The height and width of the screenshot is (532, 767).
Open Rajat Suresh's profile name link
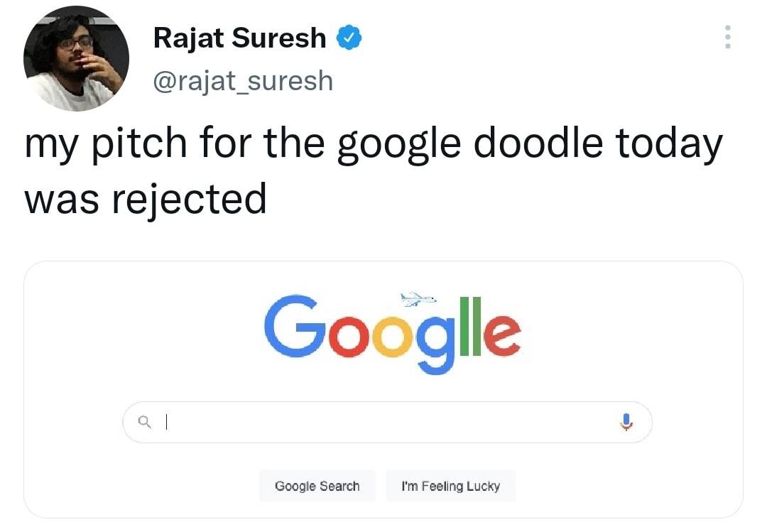[238, 38]
